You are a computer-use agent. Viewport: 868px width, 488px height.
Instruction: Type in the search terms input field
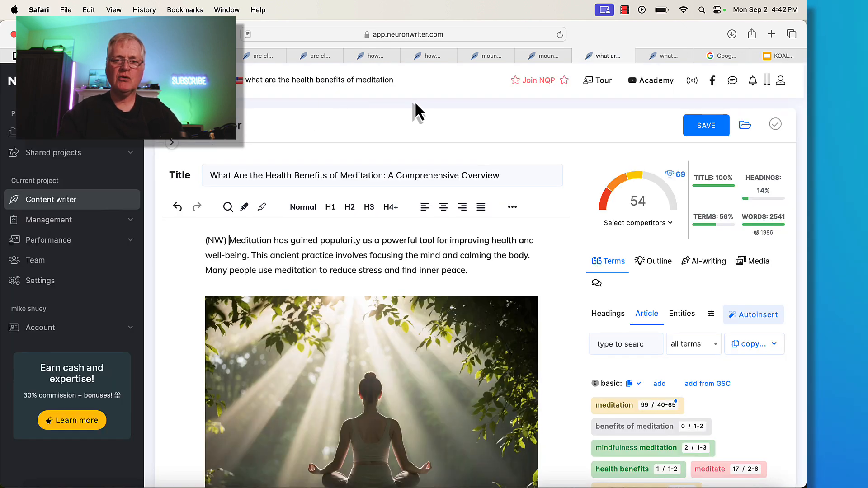tap(626, 344)
